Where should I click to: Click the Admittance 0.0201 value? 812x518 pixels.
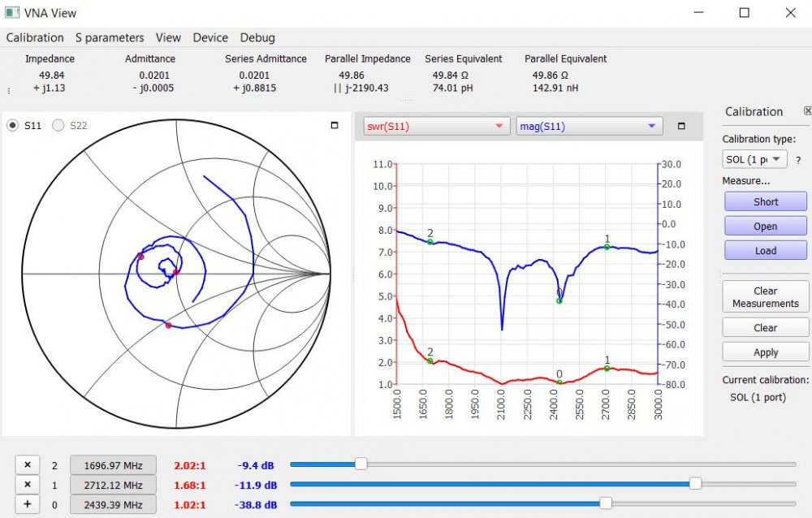tap(154, 76)
